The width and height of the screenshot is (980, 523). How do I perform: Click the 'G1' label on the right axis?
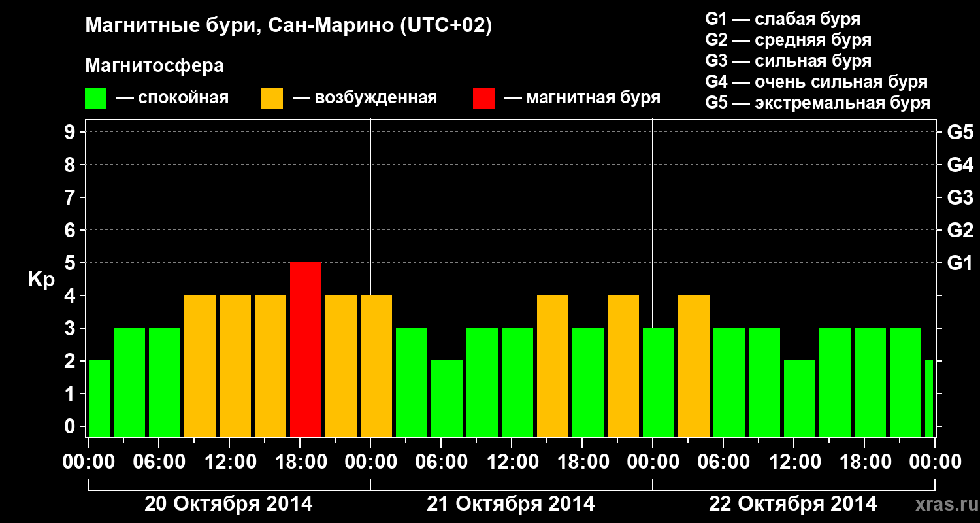pos(960,263)
